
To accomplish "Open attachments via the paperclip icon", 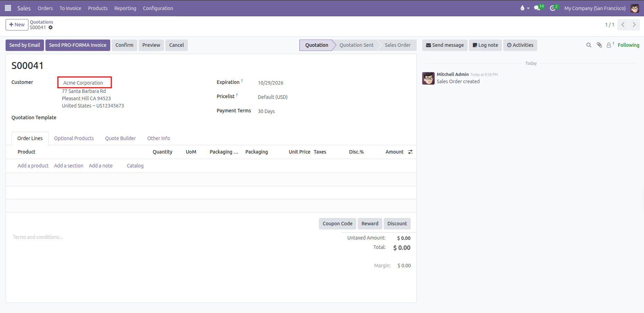I will [x=599, y=45].
